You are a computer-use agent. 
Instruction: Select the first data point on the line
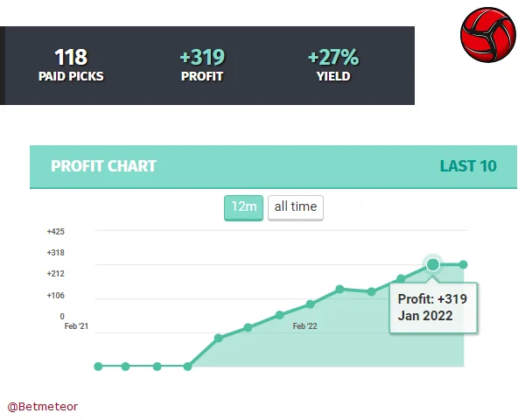[98, 366]
